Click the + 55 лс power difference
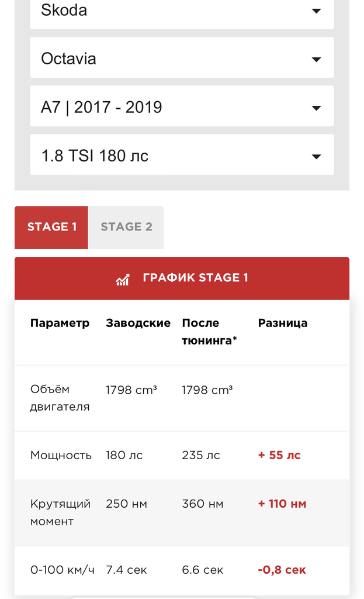 [279, 455]
